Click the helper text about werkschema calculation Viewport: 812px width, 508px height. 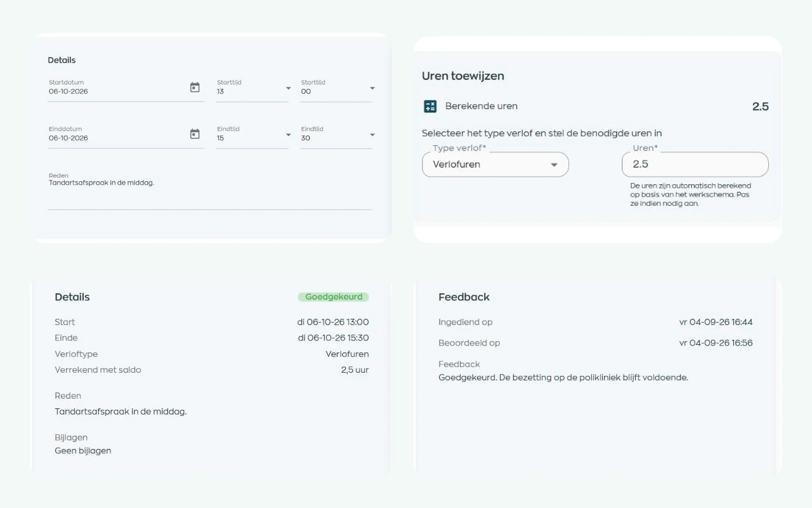(691, 194)
